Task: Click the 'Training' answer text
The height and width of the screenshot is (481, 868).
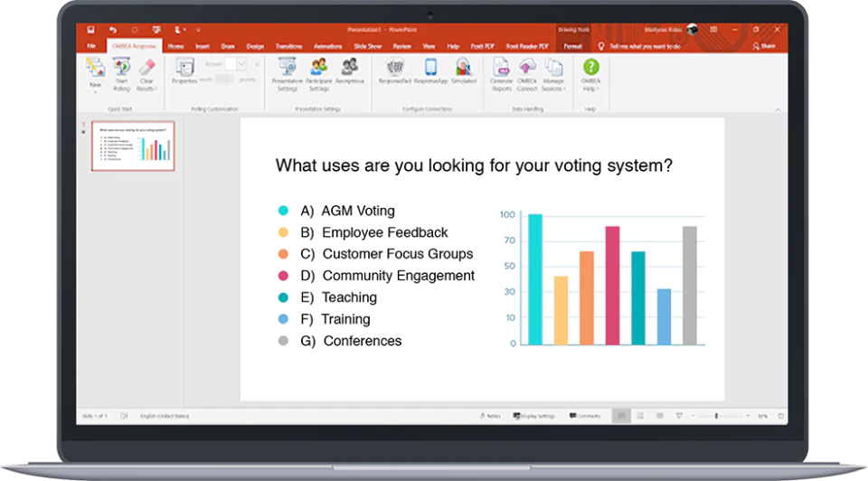Action: tap(345, 319)
